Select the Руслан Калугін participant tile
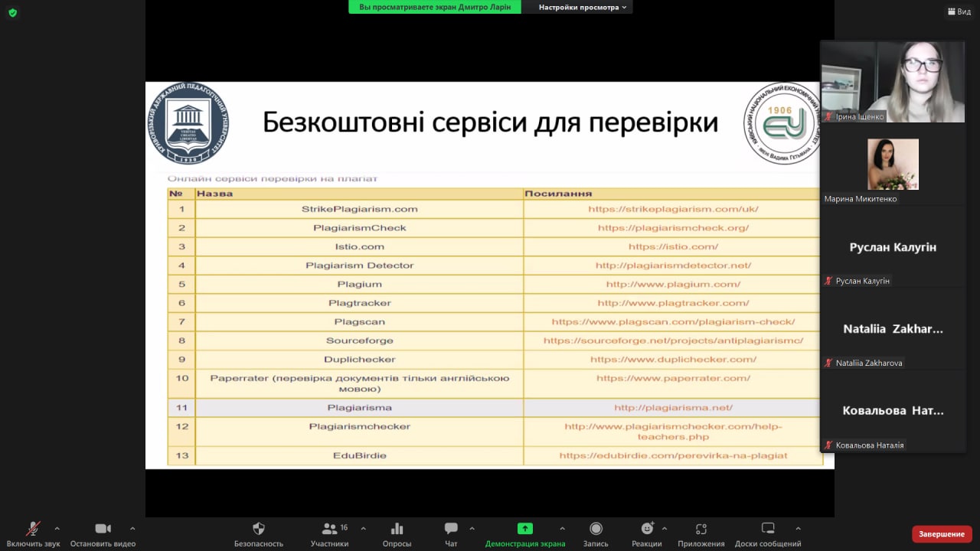 [893, 247]
